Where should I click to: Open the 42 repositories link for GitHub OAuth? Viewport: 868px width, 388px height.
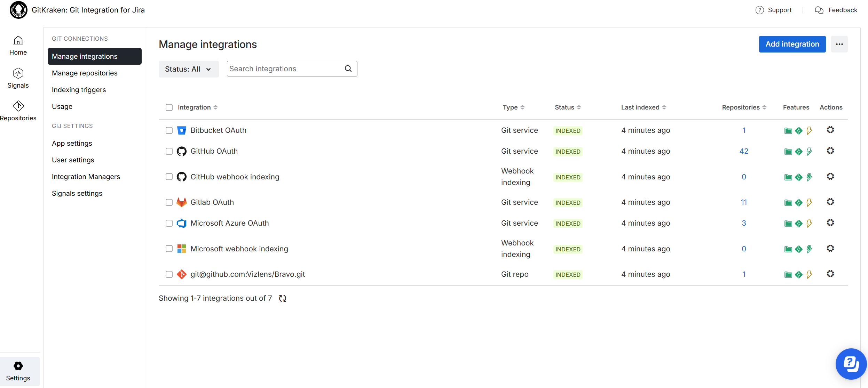tap(744, 151)
